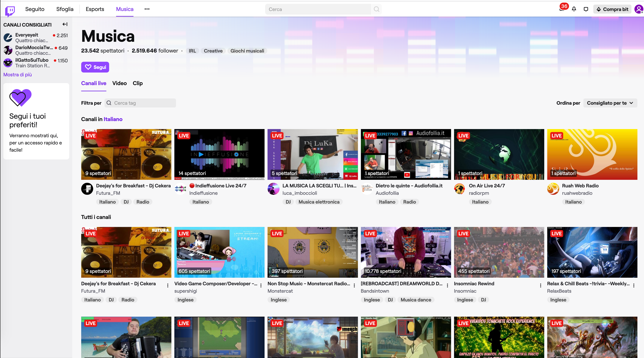Click the search magnifier button

point(376,9)
